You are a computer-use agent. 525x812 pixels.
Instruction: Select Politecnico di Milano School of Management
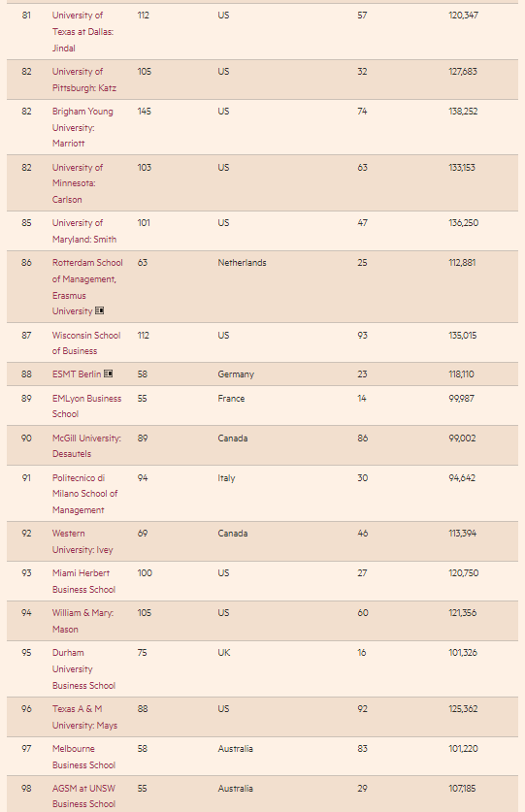[x=85, y=494]
